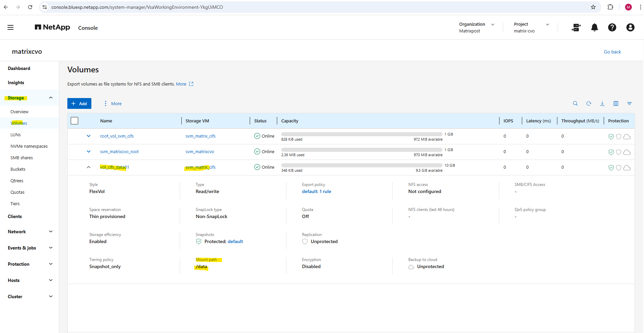
Task: Go to the Dashboard page
Action: click(19, 68)
